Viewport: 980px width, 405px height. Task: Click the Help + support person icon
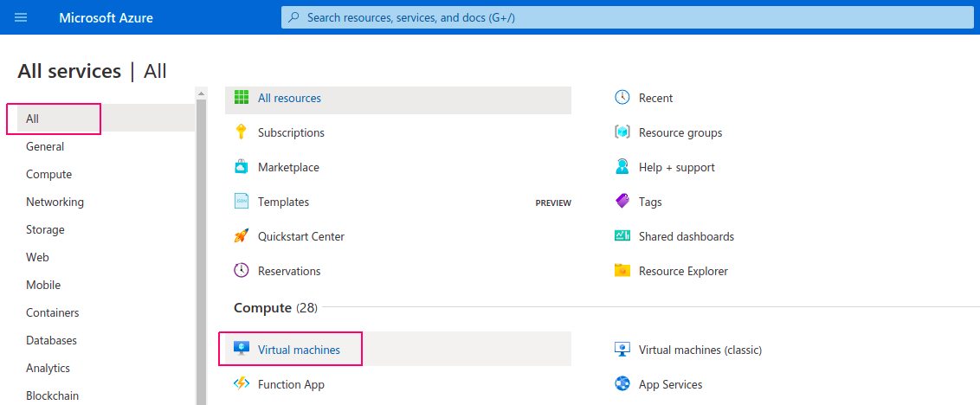click(622, 168)
